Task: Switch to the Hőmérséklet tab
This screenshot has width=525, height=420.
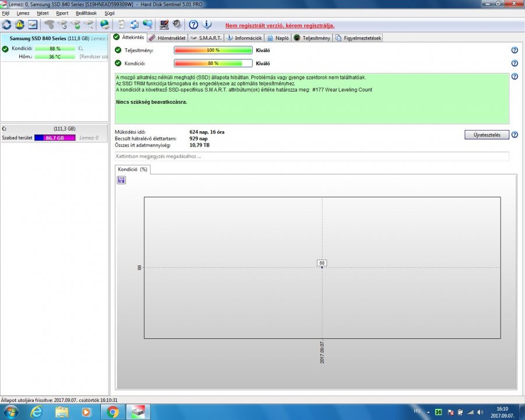Action: 167,38
